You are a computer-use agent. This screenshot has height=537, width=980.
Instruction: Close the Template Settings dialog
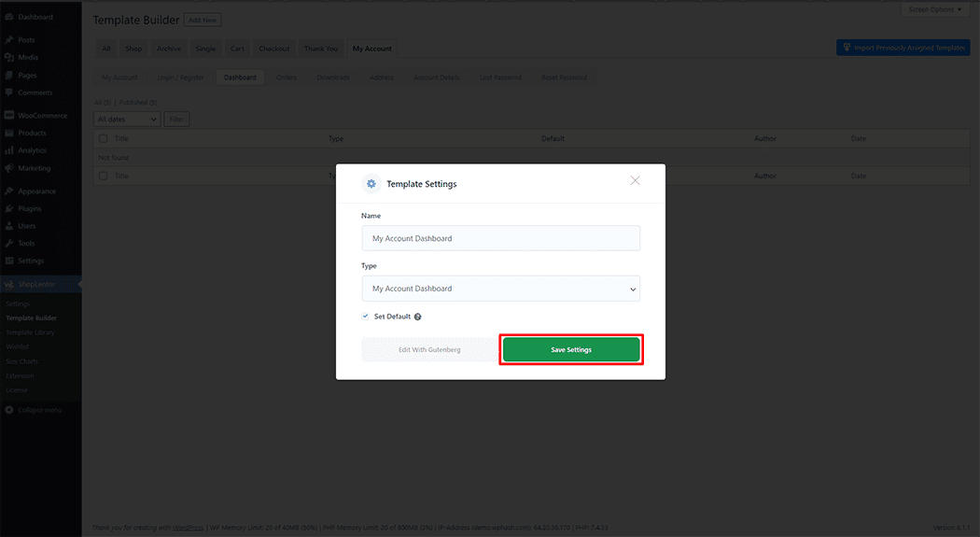[x=635, y=180]
